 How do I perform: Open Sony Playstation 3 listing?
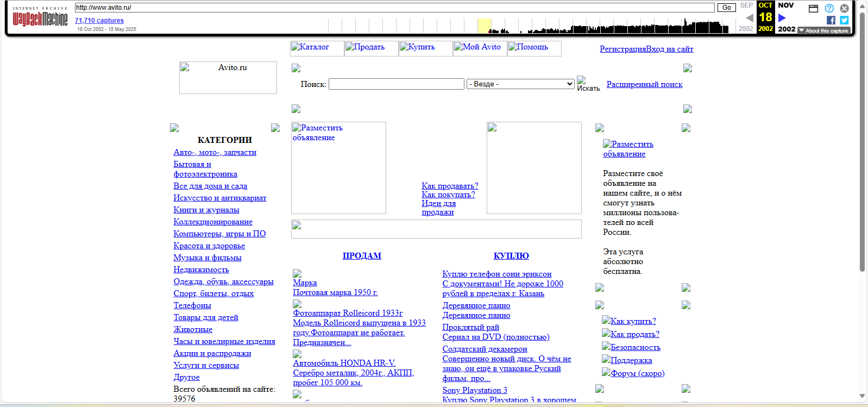(475, 390)
